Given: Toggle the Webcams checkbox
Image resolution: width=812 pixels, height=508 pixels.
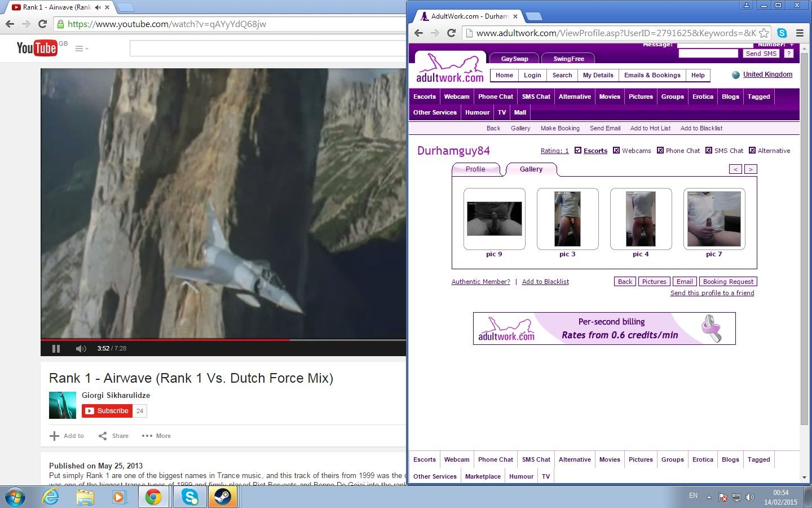Looking at the screenshot, I should (616, 150).
